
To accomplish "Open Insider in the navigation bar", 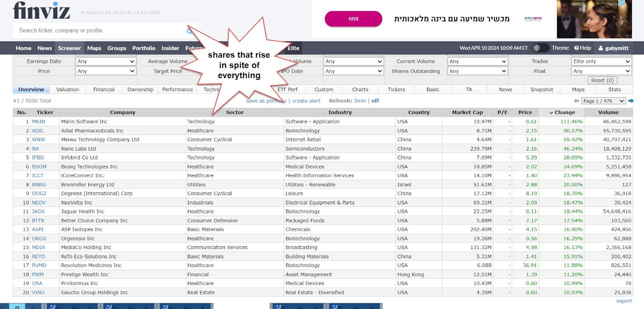I will click(x=170, y=48).
